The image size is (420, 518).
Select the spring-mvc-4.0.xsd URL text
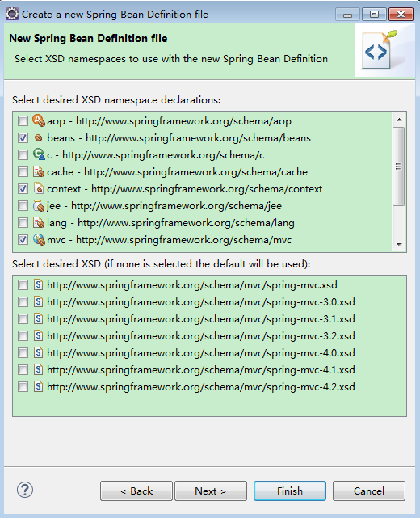pos(201,353)
